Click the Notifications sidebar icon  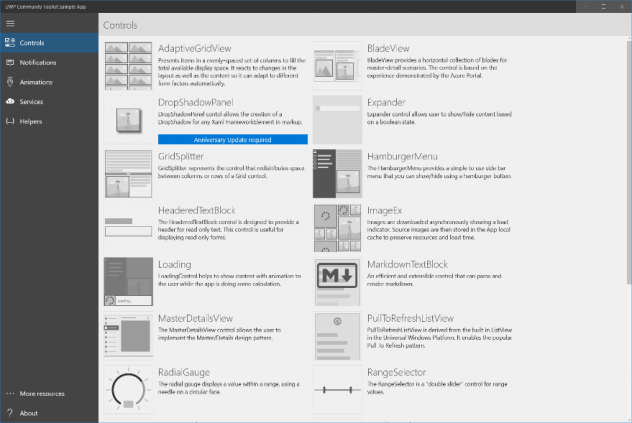coord(10,63)
